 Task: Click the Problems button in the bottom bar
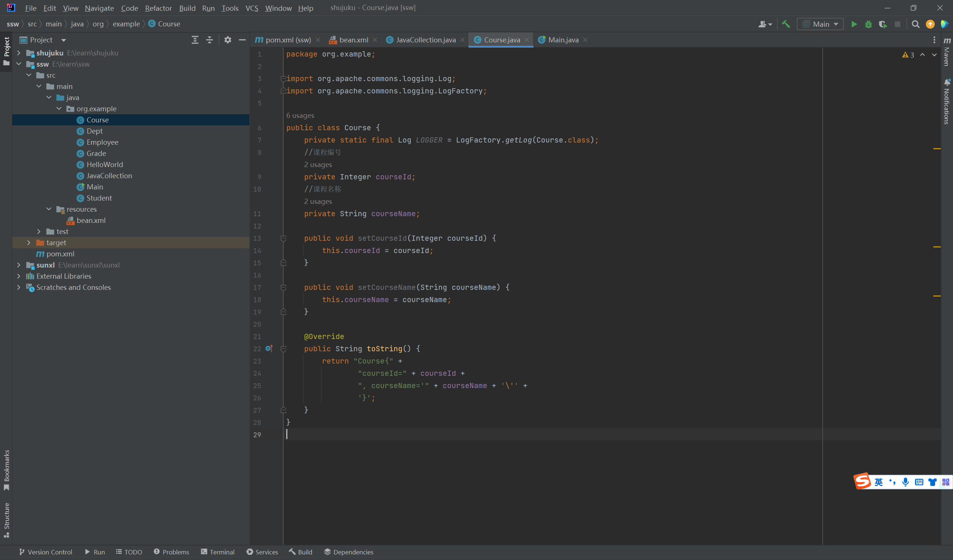[x=171, y=552]
